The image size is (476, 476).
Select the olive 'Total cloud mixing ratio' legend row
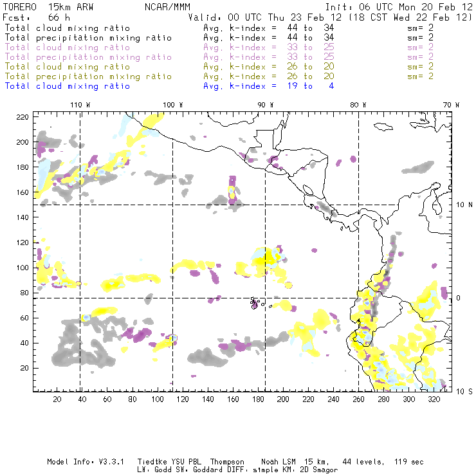click(219, 67)
